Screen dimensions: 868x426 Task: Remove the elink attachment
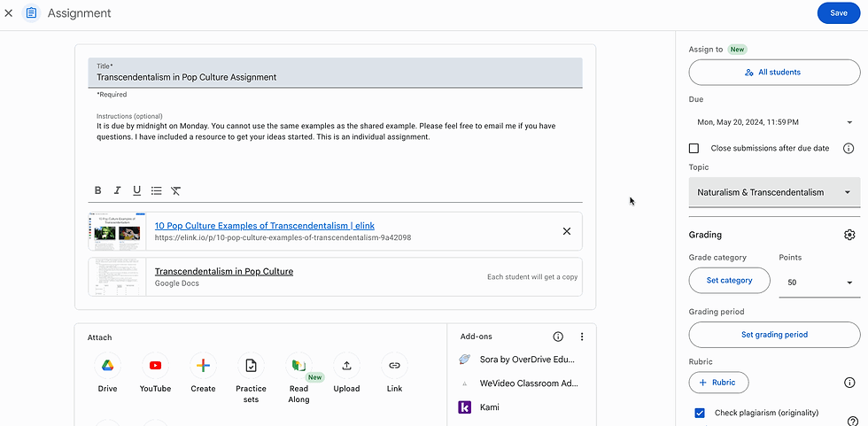[567, 231]
